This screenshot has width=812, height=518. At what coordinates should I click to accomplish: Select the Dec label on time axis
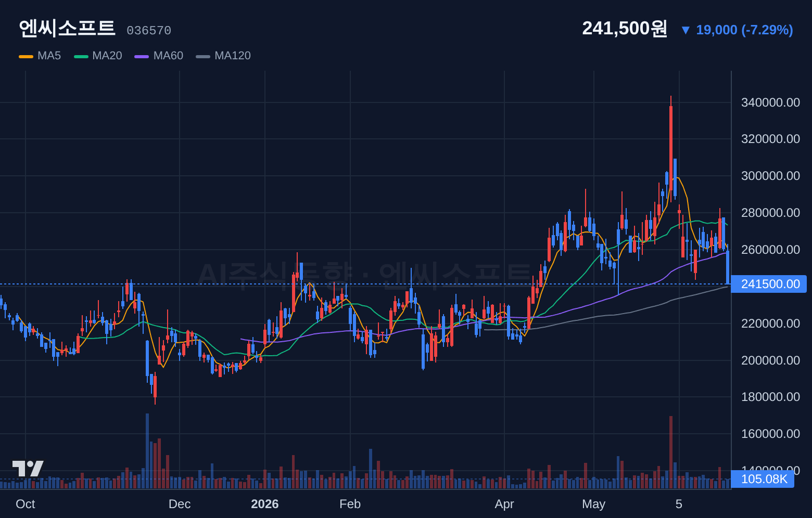180,504
